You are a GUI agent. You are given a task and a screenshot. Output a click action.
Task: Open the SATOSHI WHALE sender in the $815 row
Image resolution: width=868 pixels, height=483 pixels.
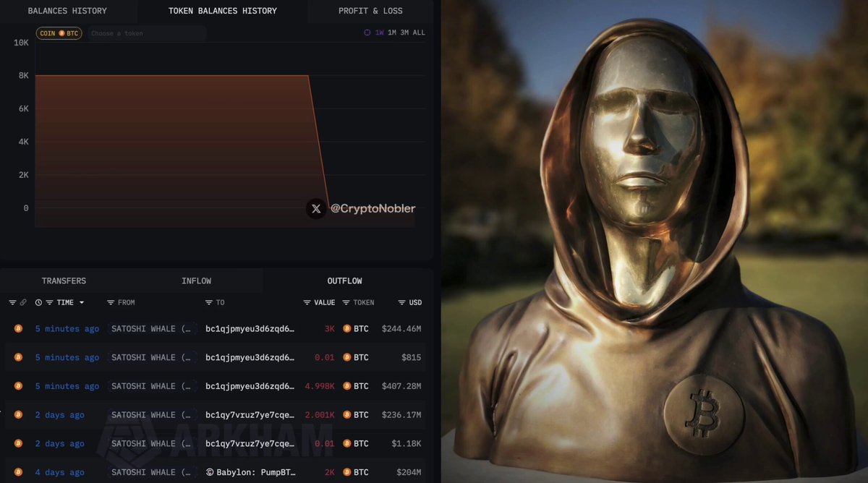click(x=152, y=357)
